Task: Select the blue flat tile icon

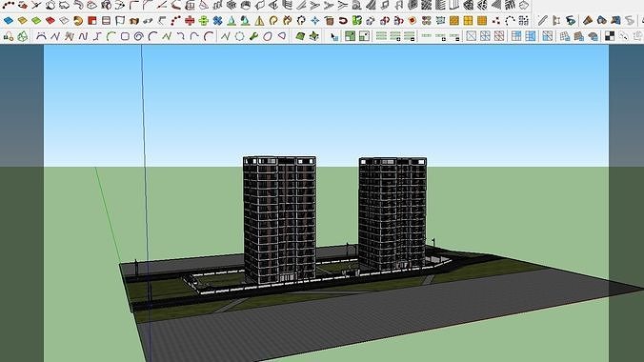Action: (x=9, y=21)
